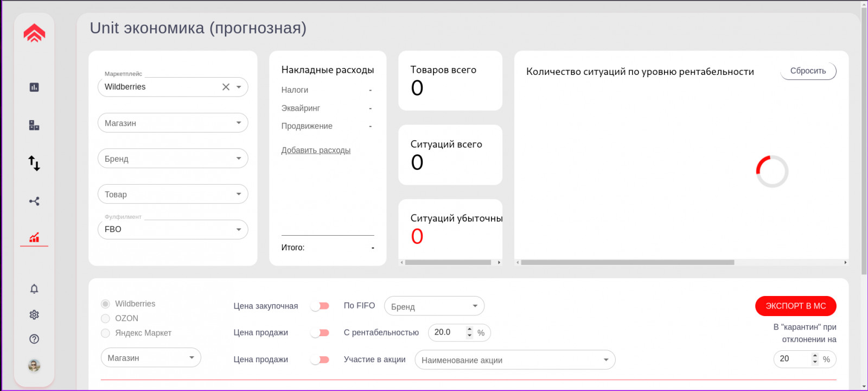This screenshot has width=868, height=391.
Task: Open the Бренд filter dropdown in top panel
Action: (x=173, y=159)
